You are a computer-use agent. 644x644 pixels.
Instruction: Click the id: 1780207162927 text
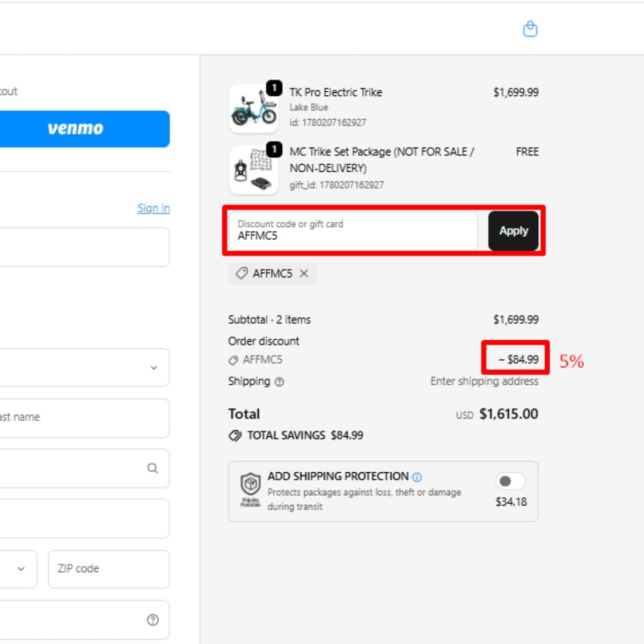[x=328, y=122]
